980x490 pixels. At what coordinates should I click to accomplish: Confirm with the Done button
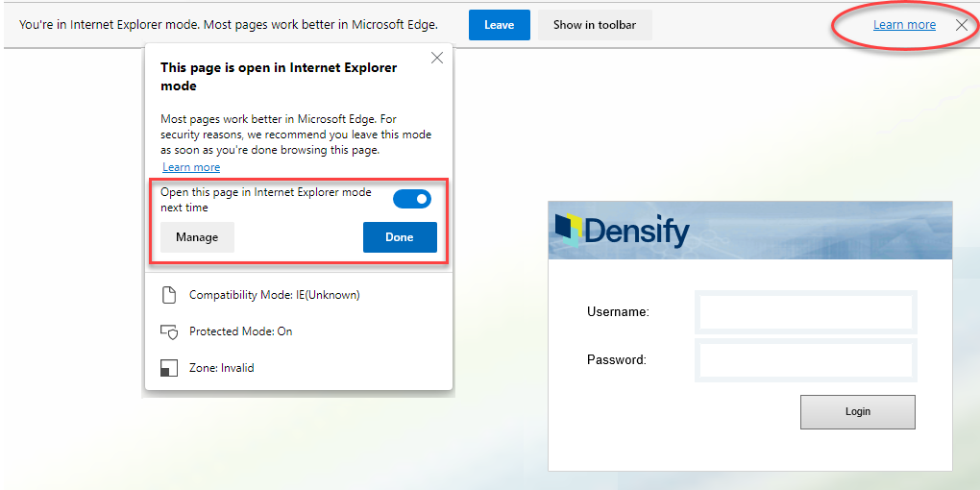tap(400, 237)
